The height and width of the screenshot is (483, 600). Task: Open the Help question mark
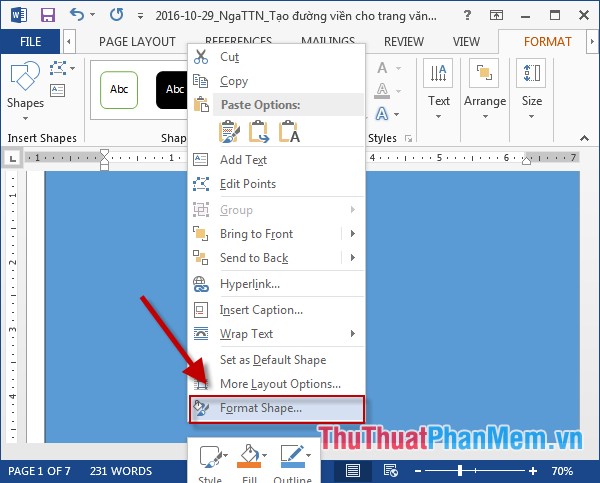(x=467, y=15)
